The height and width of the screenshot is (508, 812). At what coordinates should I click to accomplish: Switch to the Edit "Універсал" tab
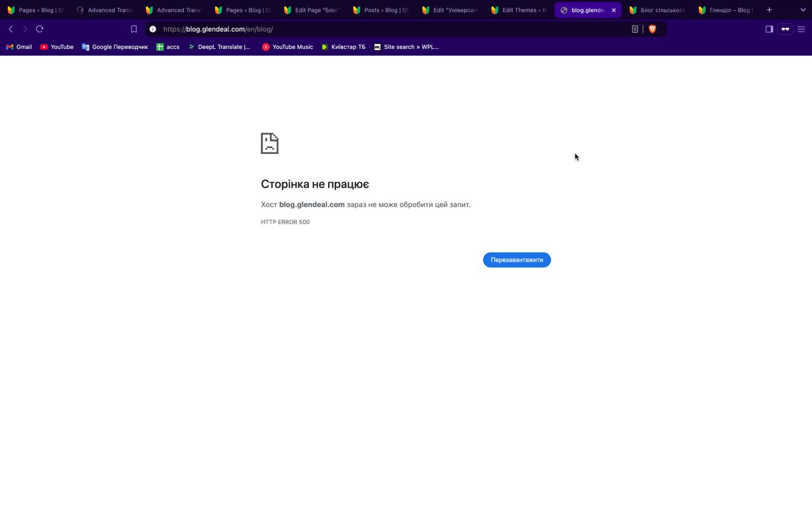click(450, 10)
